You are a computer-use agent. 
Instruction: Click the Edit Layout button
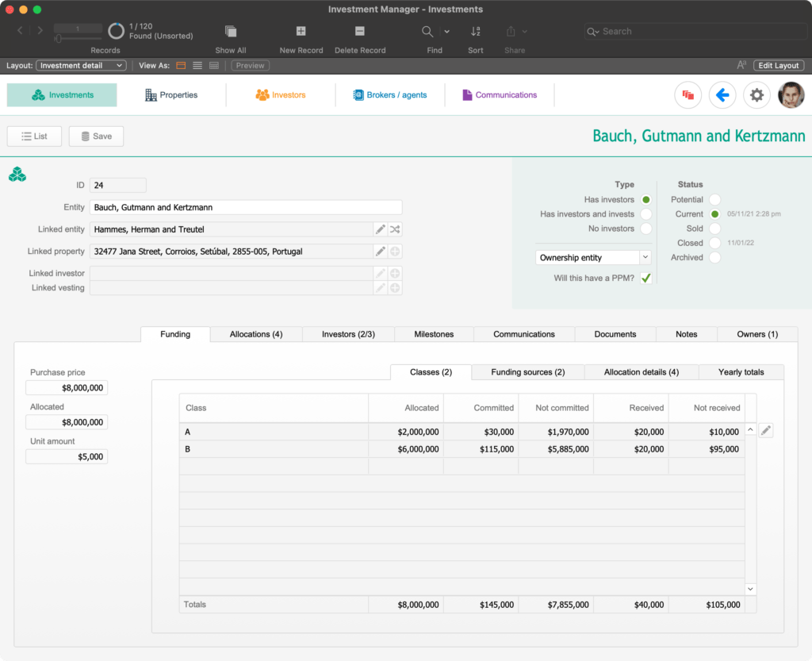778,65
